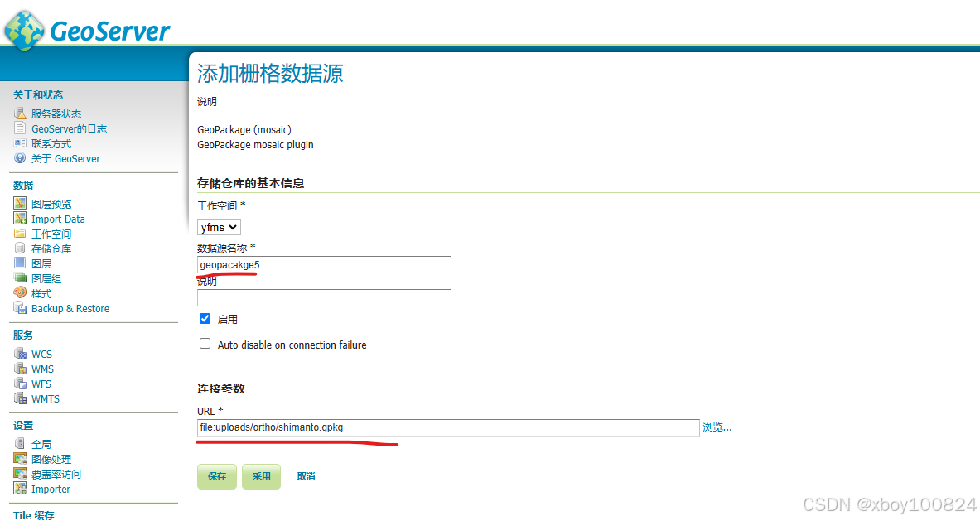Click the Layer Preview map icon
980x521 pixels.
(20, 203)
